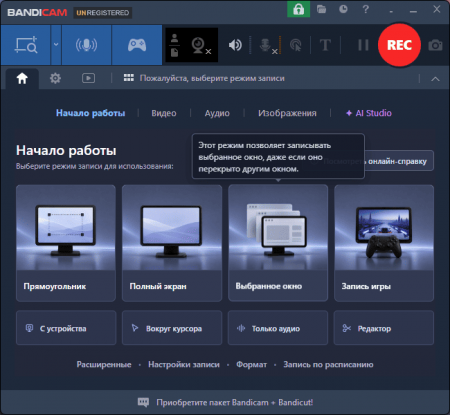Click the grid icon beside mode prompt

tap(129, 78)
